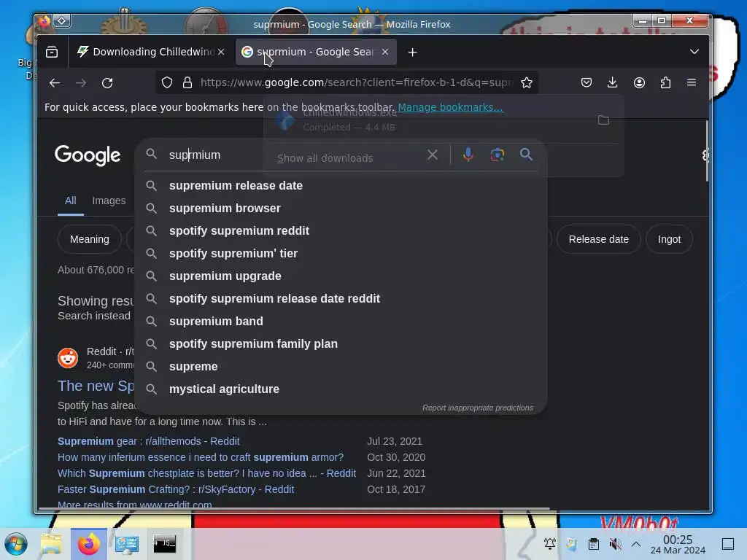Clear the search box with X

click(433, 155)
